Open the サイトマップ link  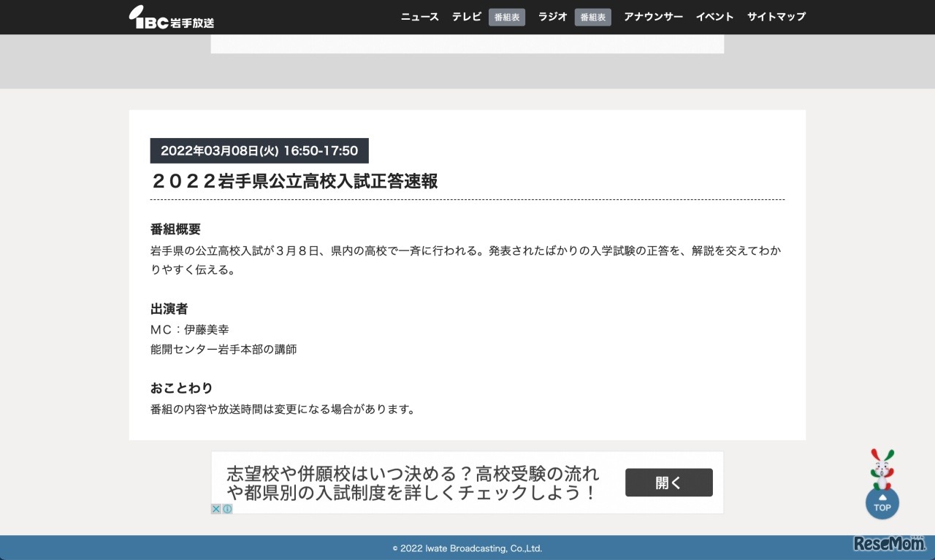tap(776, 16)
